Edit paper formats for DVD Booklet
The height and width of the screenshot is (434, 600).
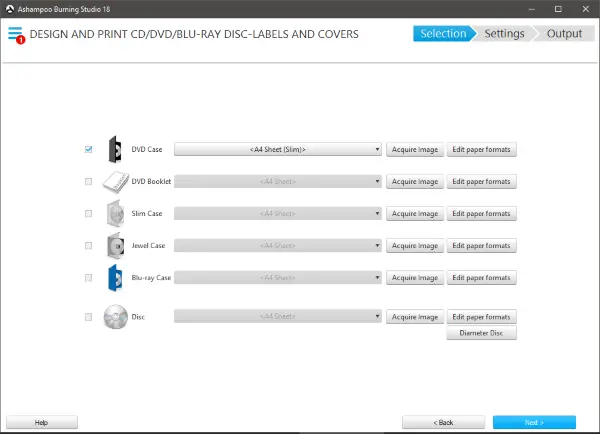coord(481,182)
